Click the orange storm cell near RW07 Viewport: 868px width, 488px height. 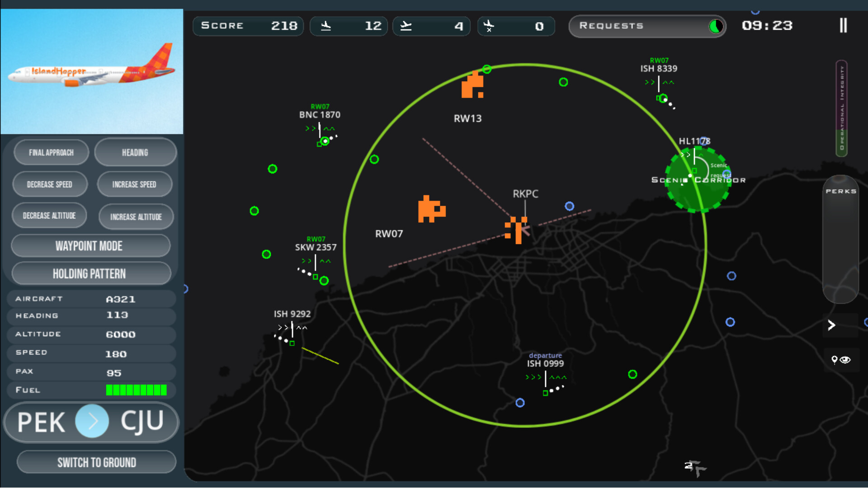(431, 209)
